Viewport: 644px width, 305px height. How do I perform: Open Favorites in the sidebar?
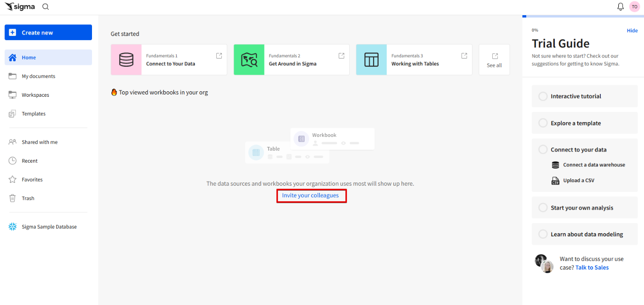coord(48,180)
